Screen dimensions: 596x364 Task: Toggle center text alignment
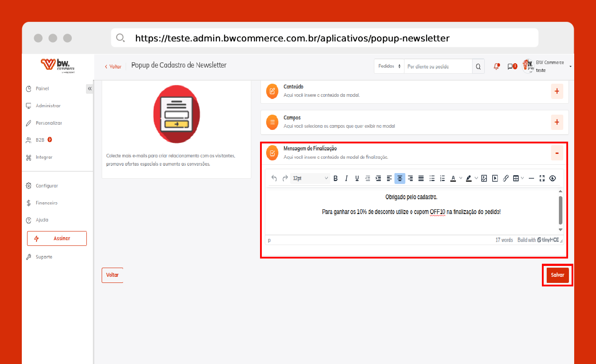[400, 178]
